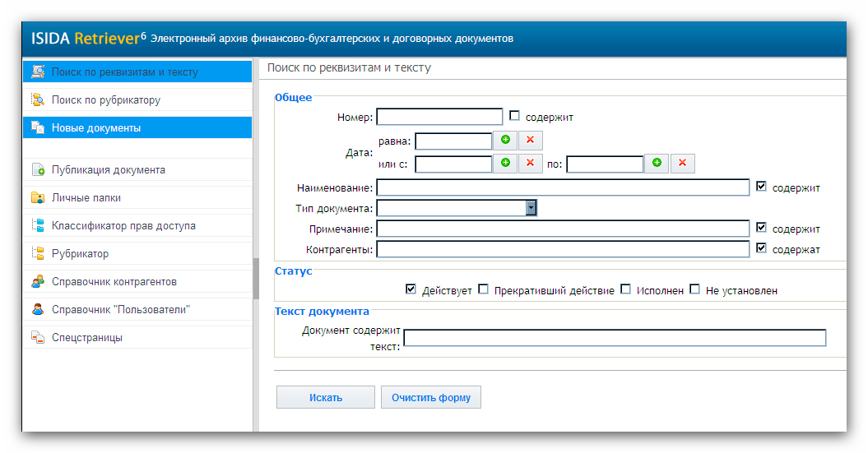Click the 'Спецстраницы' sidebar icon
The image size is (868, 453).
click(x=38, y=337)
